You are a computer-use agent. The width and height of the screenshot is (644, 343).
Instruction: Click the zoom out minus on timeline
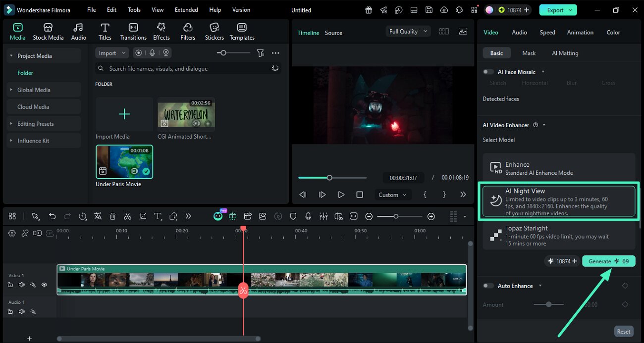coord(369,216)
